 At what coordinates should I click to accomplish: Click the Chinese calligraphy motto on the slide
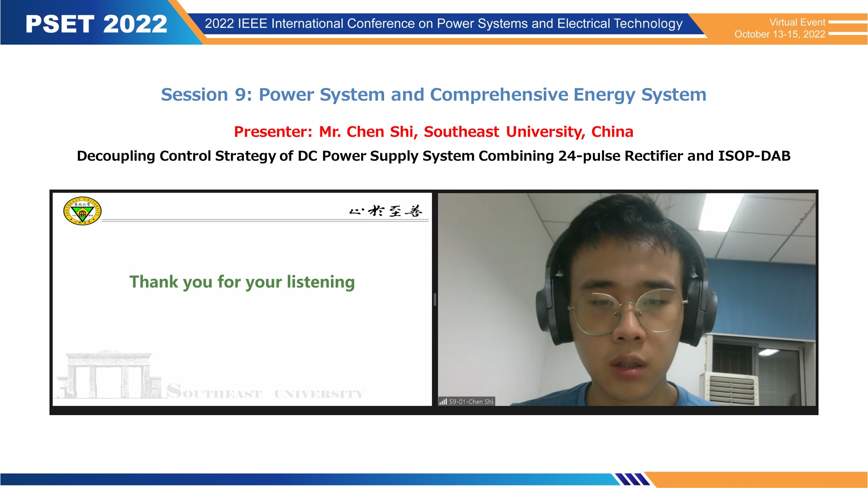(x=386, y=211)
